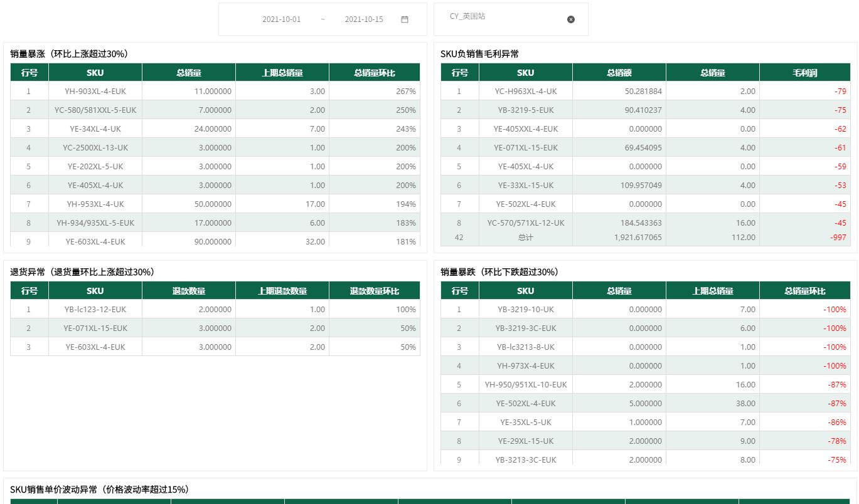The height and width of the screenshot is (504, 859).
Task: Select SKU cell YB-lc123-12-EUK
Action: tap(95, 310)
